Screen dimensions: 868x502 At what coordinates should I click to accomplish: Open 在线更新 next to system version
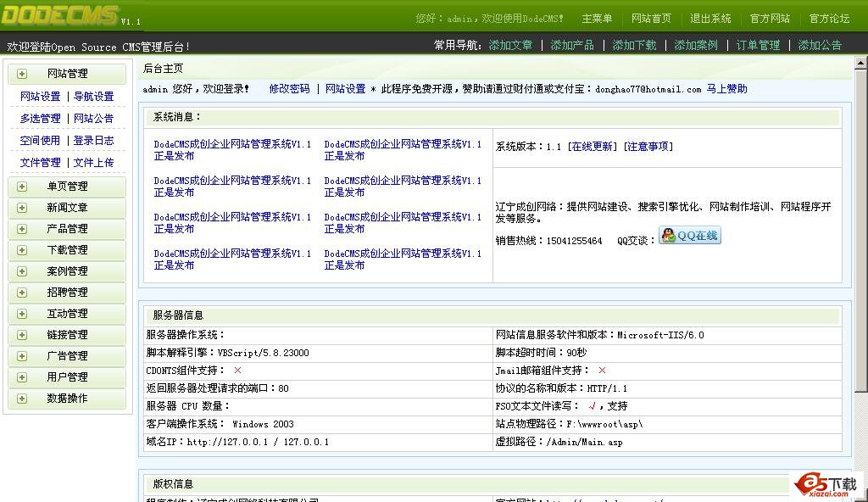(592, 147)
